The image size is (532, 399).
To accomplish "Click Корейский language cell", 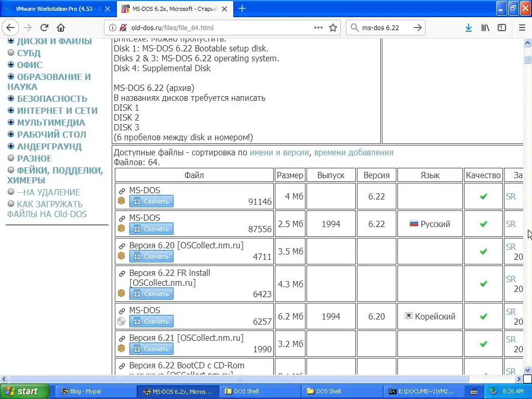I will tap(430, 316).
